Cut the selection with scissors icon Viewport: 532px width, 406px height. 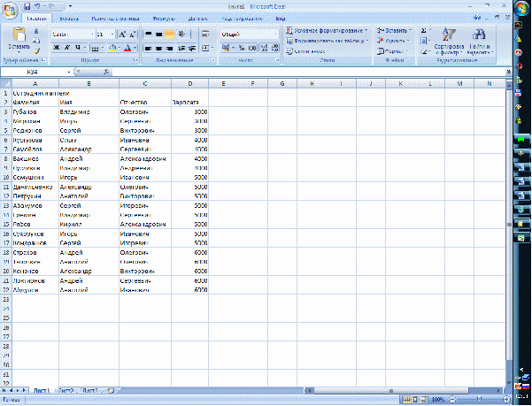point(36,32)
